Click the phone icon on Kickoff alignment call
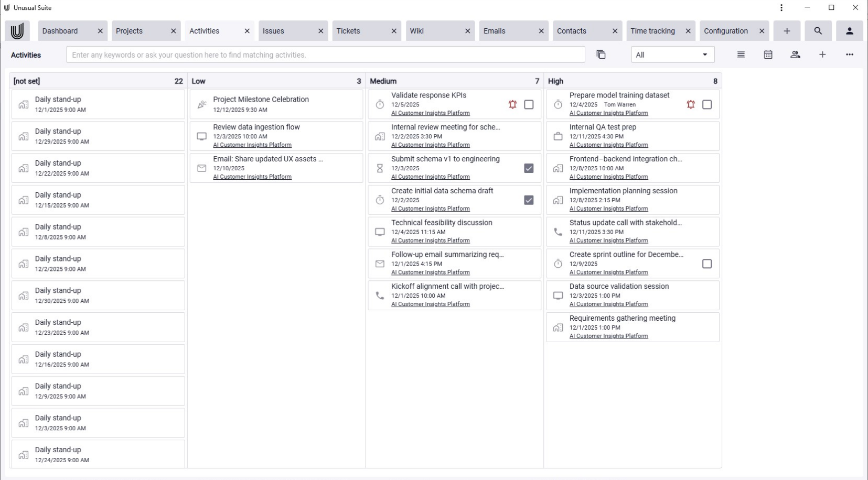868x480 pixels. [x=379, y=296]
